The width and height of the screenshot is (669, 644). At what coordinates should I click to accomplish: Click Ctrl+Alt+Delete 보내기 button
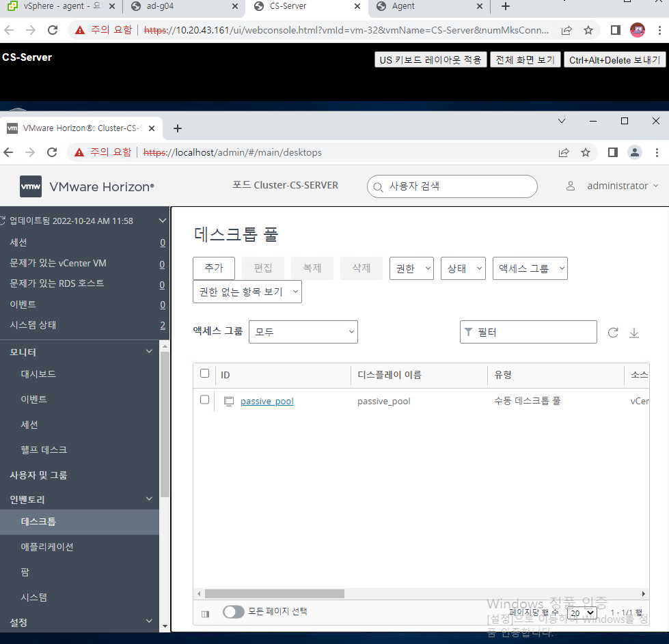(615, 59)
